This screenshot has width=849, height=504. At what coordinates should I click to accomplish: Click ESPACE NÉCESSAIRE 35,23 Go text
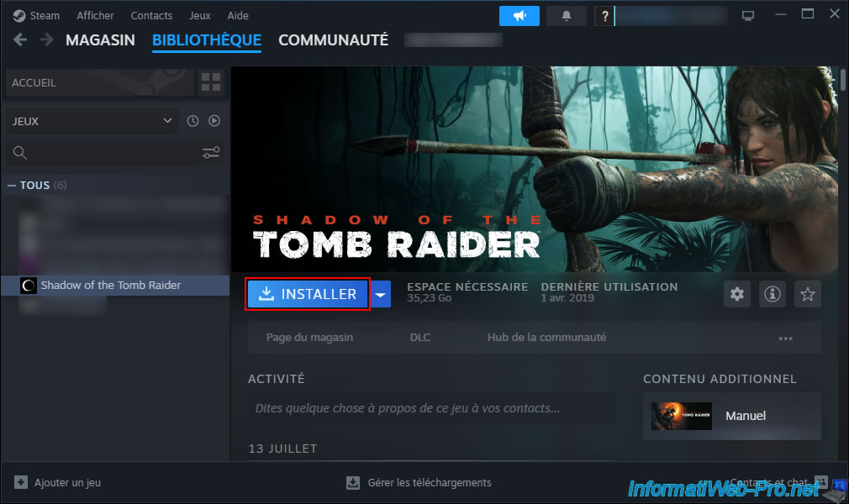(x=467, y=291)
